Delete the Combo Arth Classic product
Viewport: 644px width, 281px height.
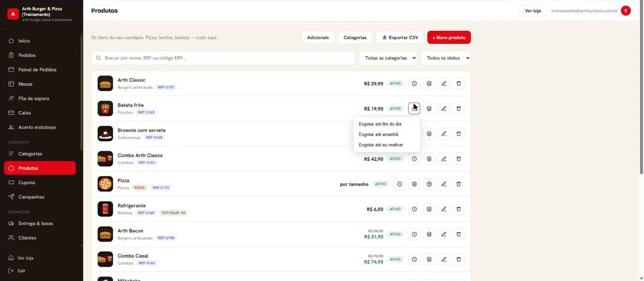[x=458, y=159]
